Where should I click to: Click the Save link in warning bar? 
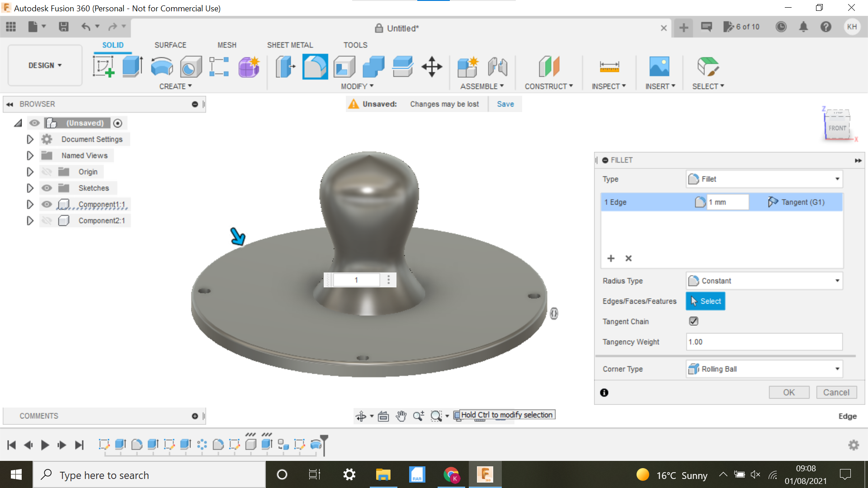(505, 104)
